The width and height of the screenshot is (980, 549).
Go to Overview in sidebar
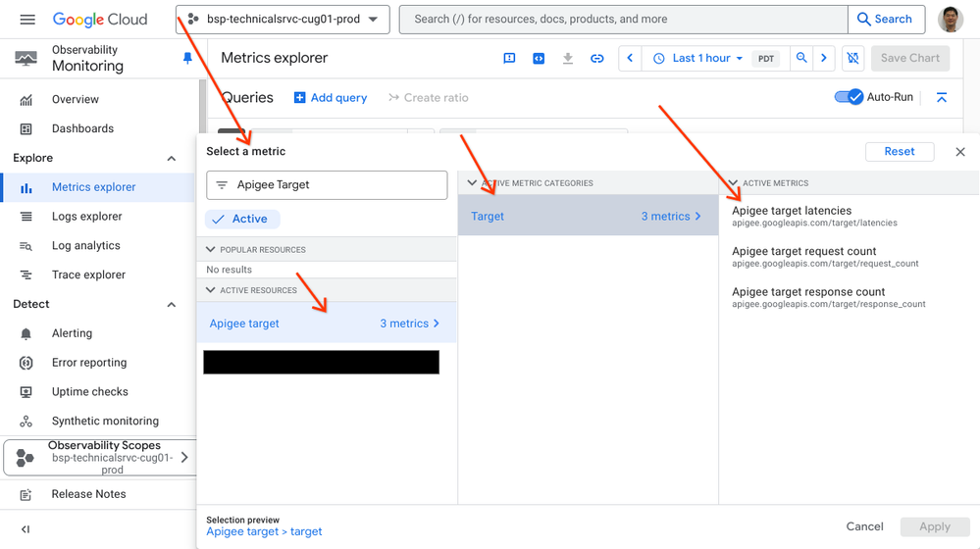coord(75,99)
